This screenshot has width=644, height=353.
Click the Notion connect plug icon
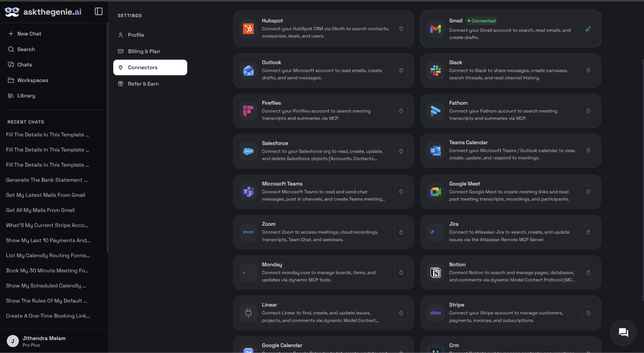click(x=588, y=273)
